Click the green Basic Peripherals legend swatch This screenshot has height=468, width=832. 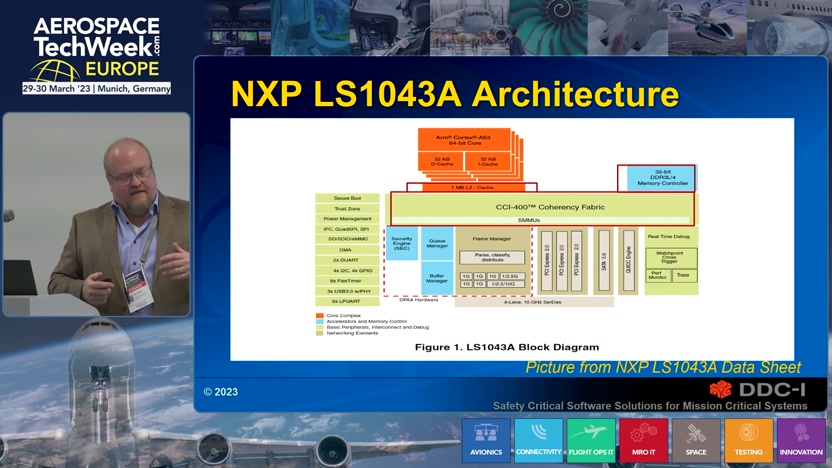(x=319, y=327)
